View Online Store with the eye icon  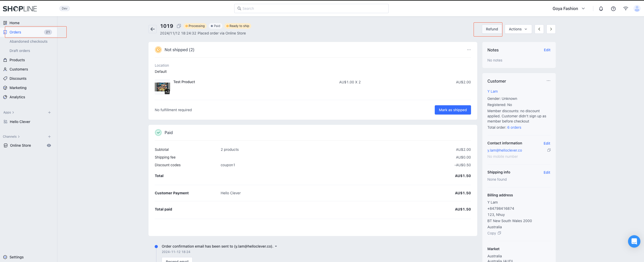[x=49, y=145]
